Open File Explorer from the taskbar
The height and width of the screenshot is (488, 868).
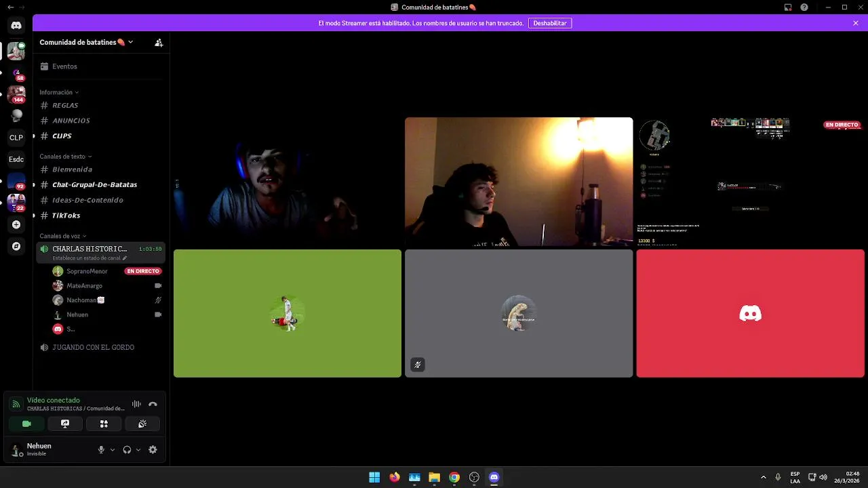point(434,477)
